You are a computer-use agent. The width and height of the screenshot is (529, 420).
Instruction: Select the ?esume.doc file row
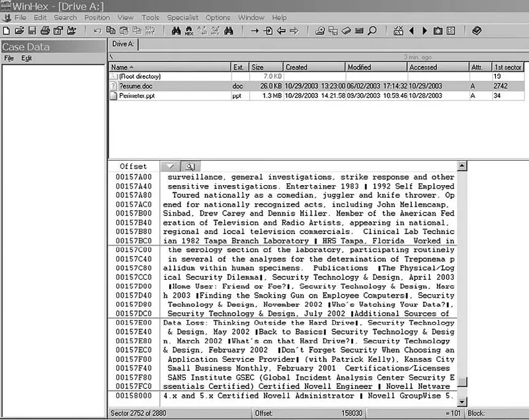pos(317,86)
